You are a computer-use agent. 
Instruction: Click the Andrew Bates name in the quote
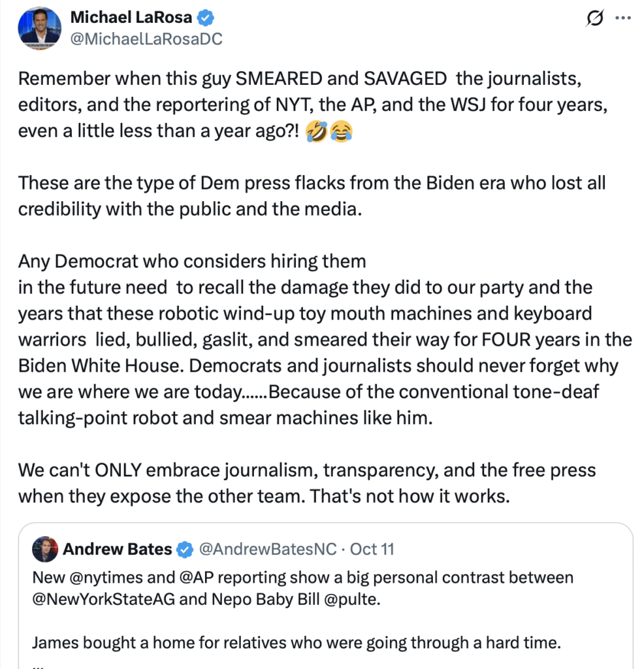pos(117,549)
